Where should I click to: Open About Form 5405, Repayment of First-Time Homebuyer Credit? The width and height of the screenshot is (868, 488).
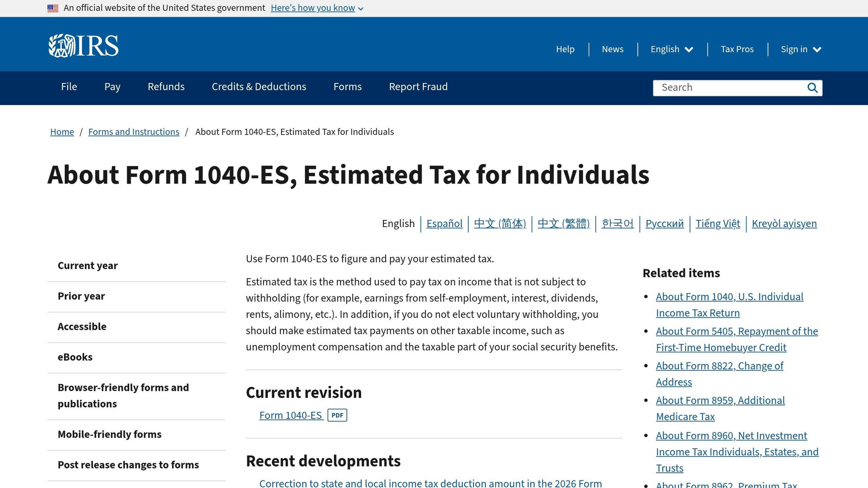(737, 339)
